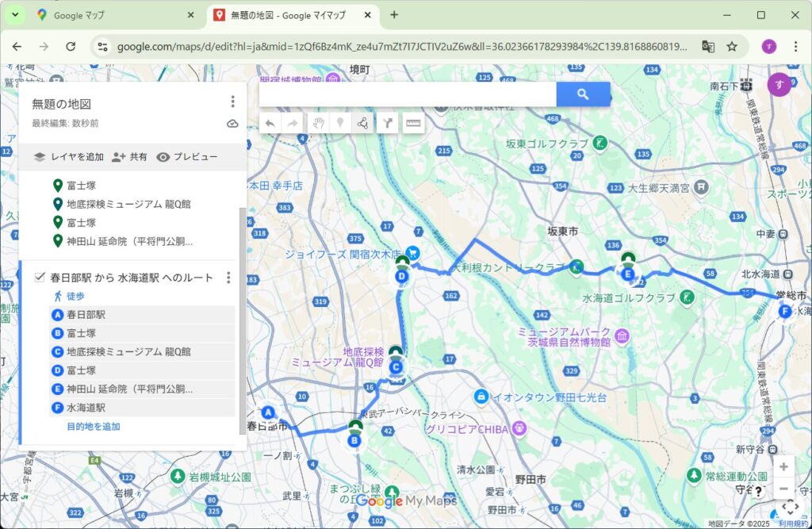Bookmark this page with star icon
Screen dimensions: 812x529
732,47
